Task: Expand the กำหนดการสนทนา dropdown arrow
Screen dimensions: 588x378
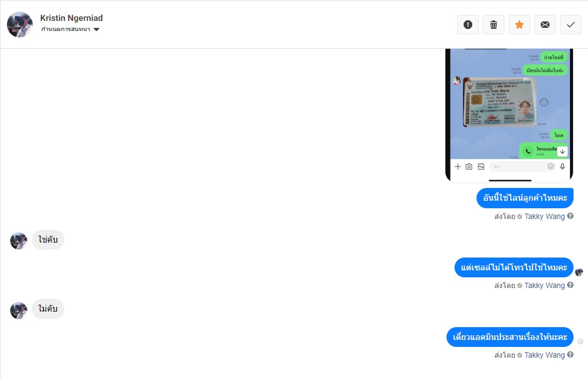Action: click(x=96, y=29)
